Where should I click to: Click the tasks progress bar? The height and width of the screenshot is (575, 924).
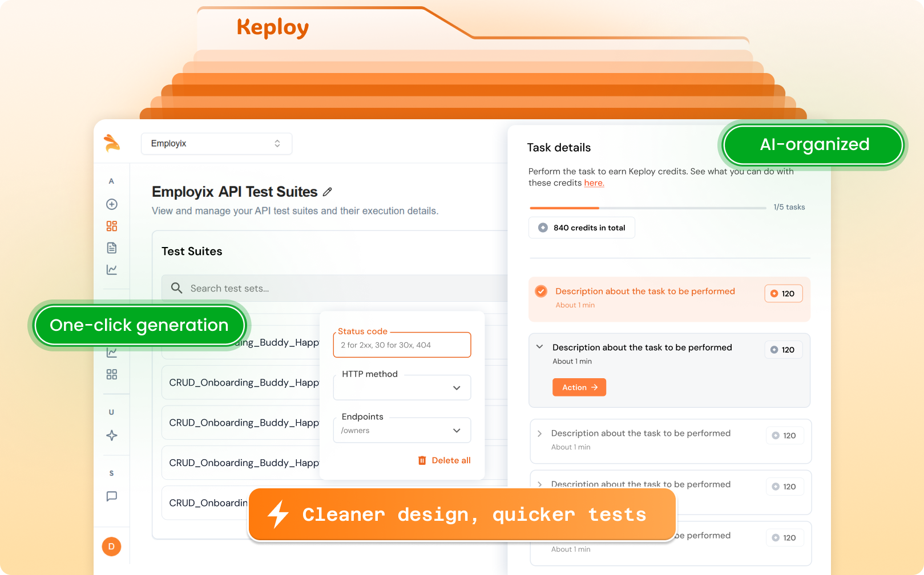coord(647,208)
